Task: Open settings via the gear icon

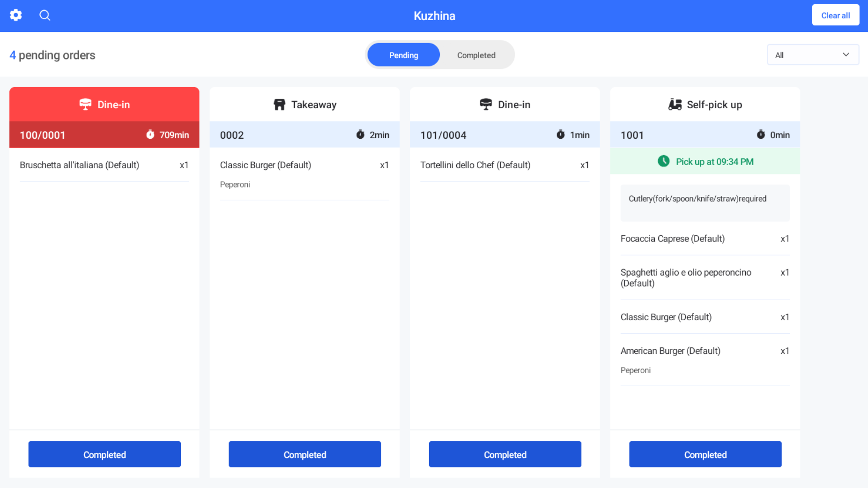Action: pos(16,15)
